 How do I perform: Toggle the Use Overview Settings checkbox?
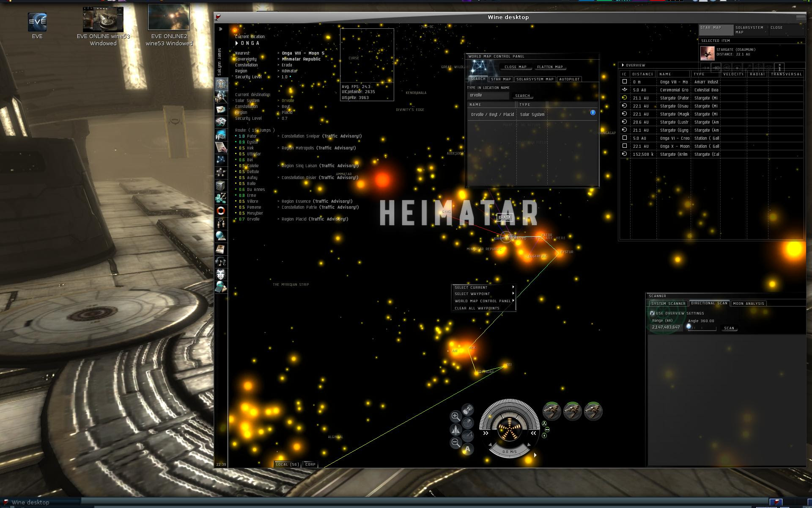click(652, 313)
